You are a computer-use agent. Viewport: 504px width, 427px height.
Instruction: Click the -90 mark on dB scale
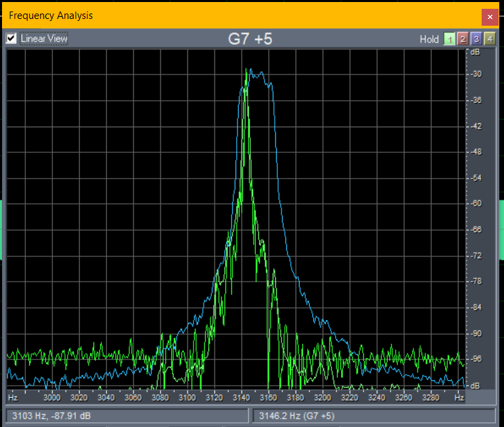pos(476,333)
